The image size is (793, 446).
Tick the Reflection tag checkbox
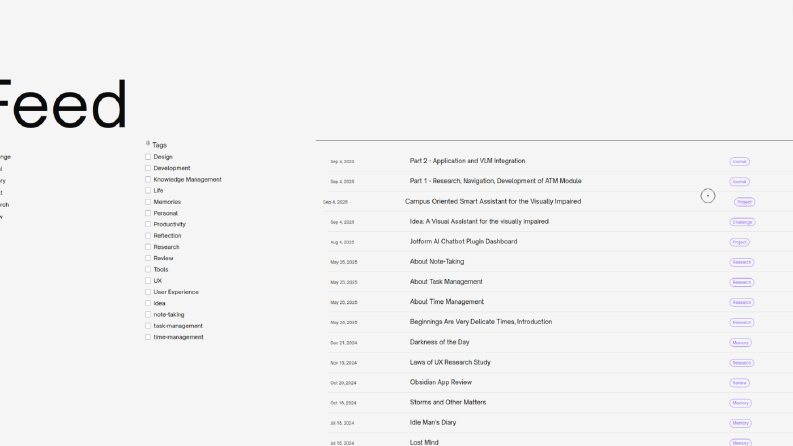148,236
